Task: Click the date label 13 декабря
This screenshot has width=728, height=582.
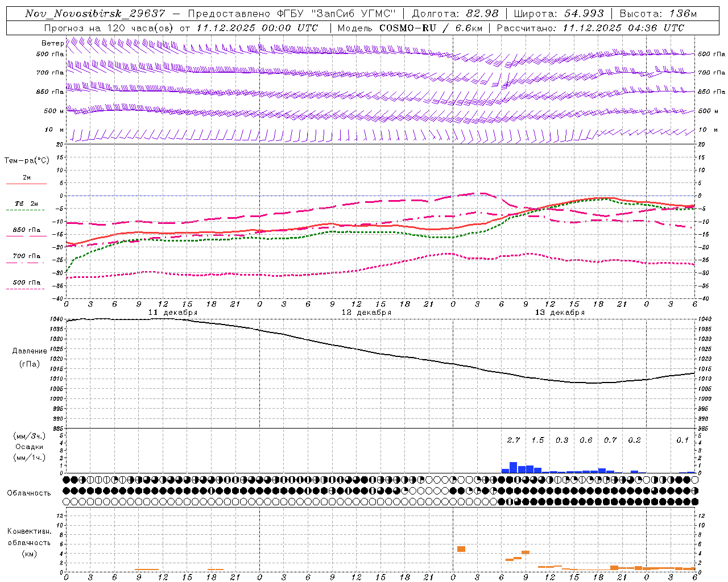Action: click(560, 313)
